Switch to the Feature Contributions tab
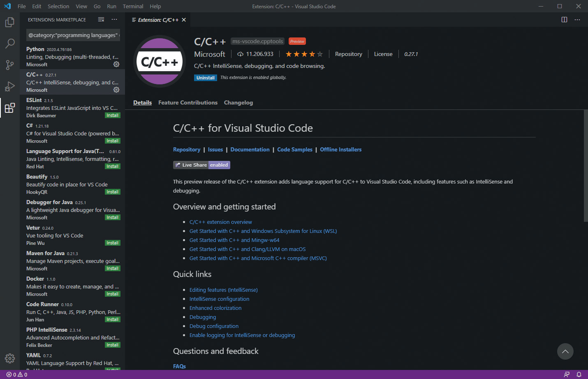 pyautogui.click(x=188, y=102)
